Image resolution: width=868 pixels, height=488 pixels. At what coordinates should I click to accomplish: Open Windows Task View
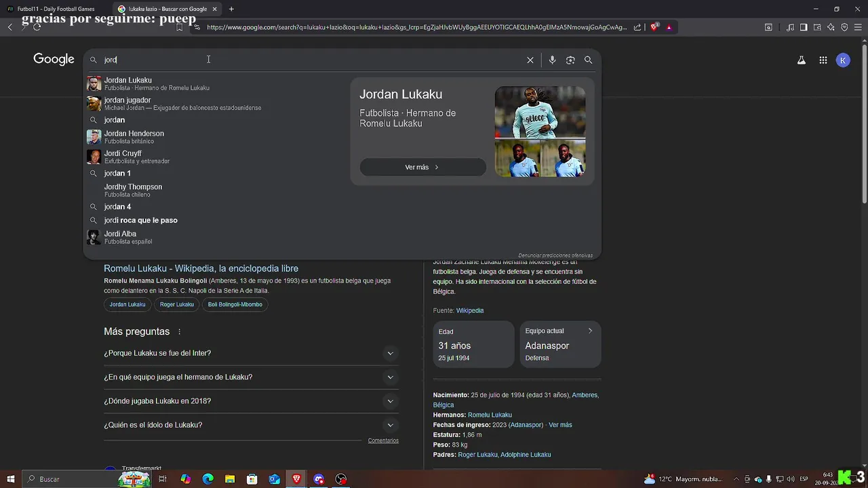pyautogui.click(x=163, y=479)
